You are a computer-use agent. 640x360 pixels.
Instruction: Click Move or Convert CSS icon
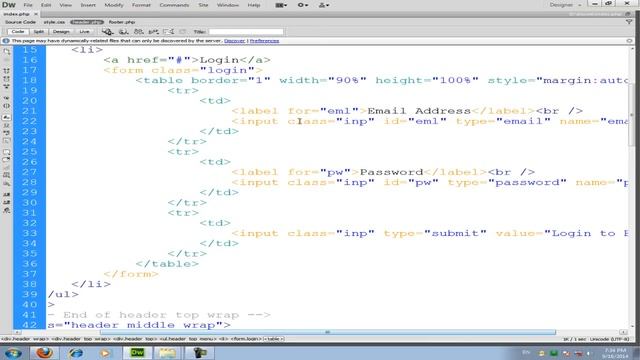click(x=7, y=184)
